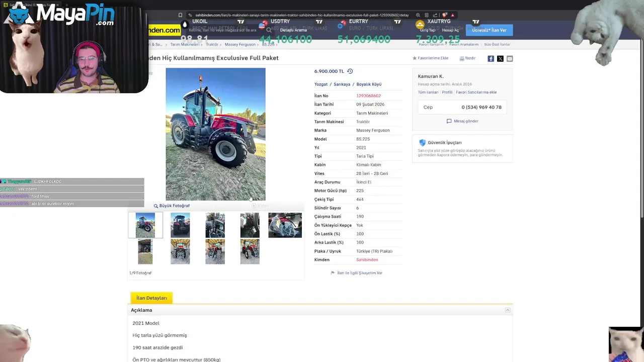Click the Türkiye (TR) Plakalı value
Image resolution: width=644 pixels, height=362 pixels.
(374, 251)
